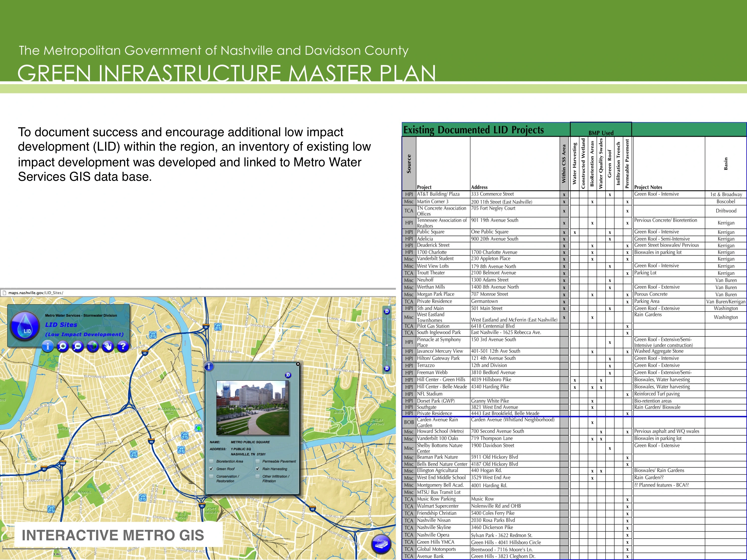Viewport: 747px width, 560px height.
Task: Click the LID site marker near Douglas Ave
Action: [218, 327]
